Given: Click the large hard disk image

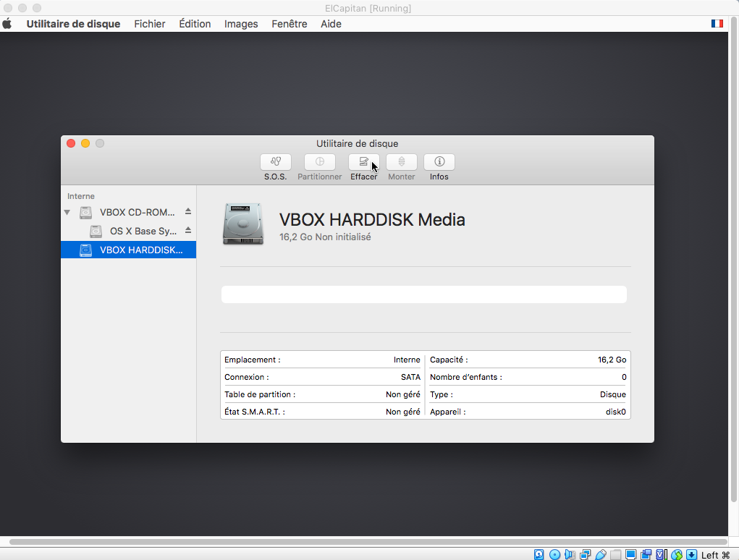Looking at the screenshot, I should click(243, 224).
